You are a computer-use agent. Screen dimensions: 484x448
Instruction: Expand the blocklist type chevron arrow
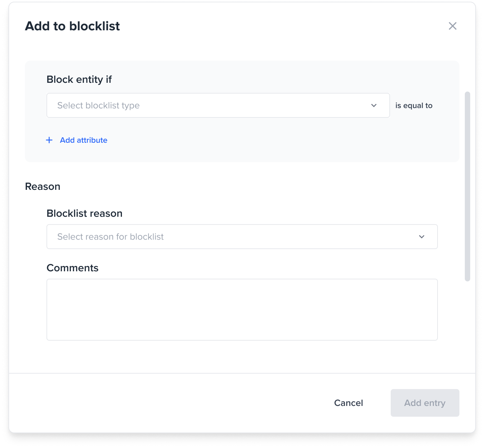tap(374, 105)
